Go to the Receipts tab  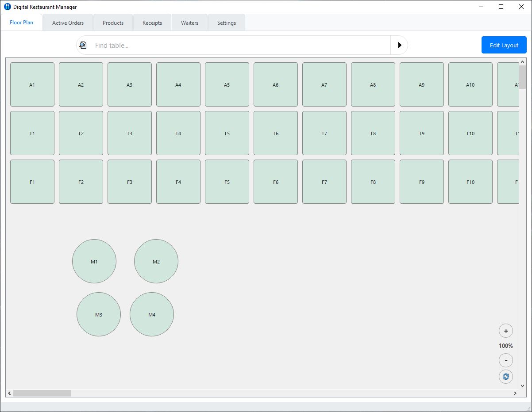[x=152, y=23]
